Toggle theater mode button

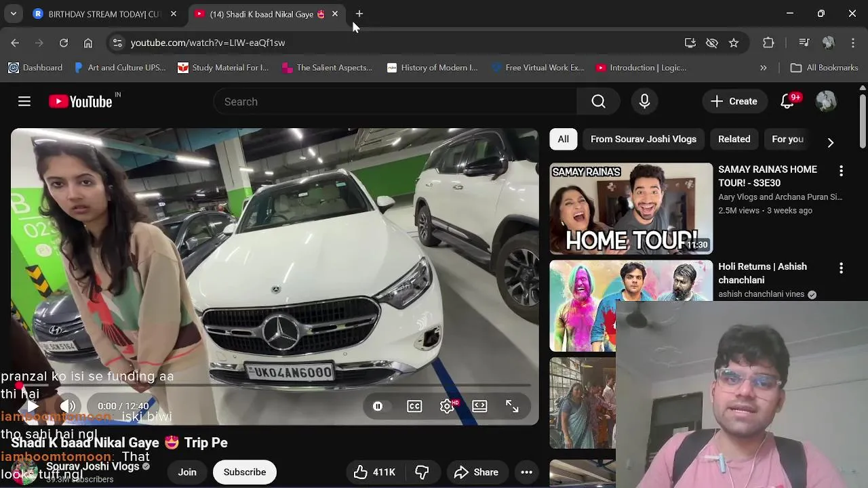[x=479, y=407]
